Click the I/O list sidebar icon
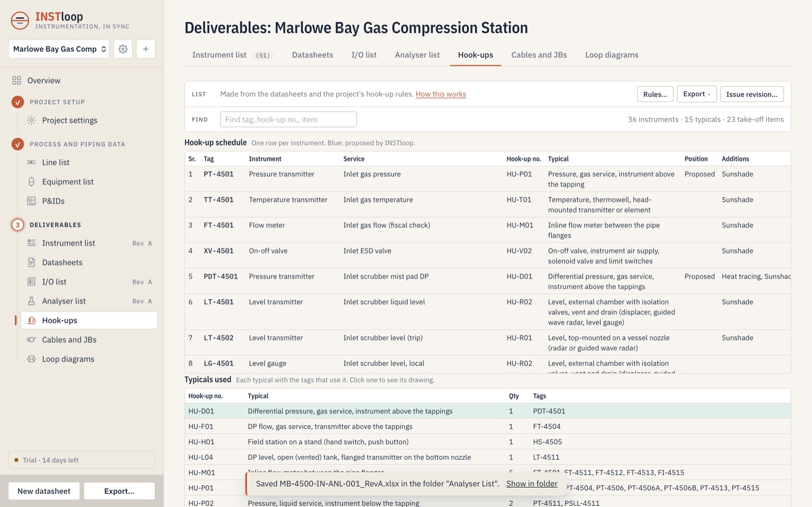 (31, 282)
